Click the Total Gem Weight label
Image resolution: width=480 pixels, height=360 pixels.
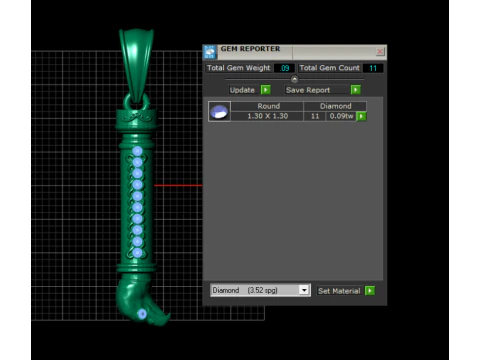pyautogui.click(x=238, y=68)
